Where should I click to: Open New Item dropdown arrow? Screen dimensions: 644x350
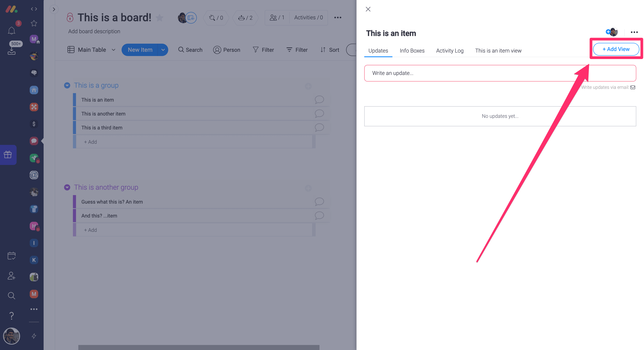(x=163, y=50)
